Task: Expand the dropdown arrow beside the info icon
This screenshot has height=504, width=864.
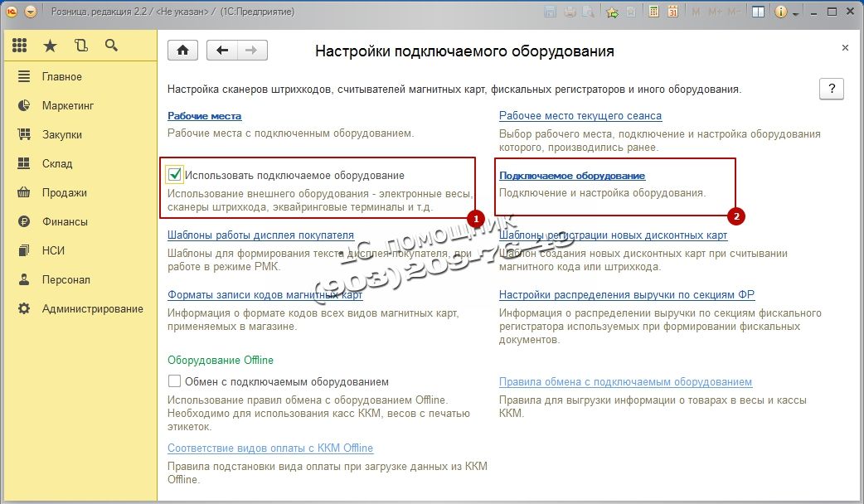Action: [x=796, y=14]
